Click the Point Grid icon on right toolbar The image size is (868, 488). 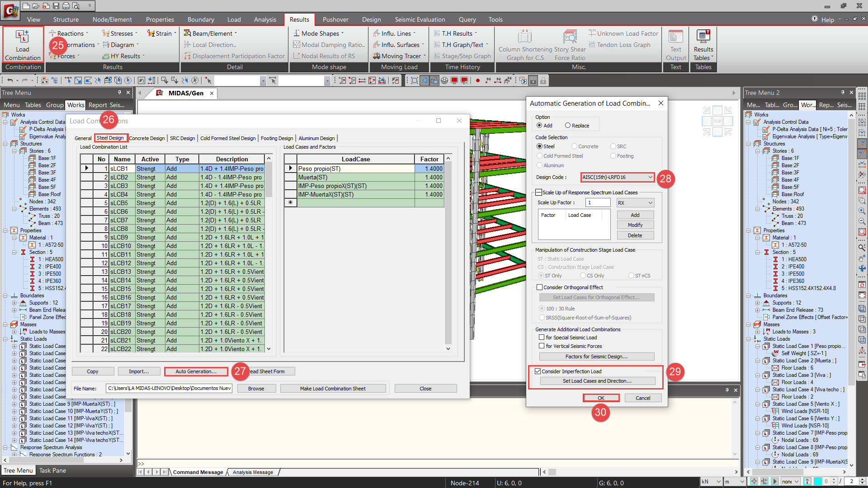click(862, 96)
